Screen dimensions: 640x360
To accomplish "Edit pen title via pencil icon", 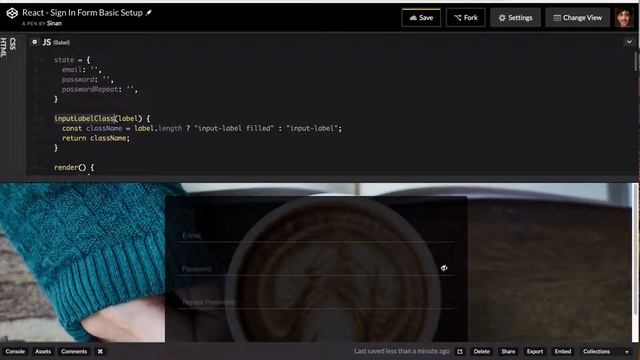I will coord(149,13).
